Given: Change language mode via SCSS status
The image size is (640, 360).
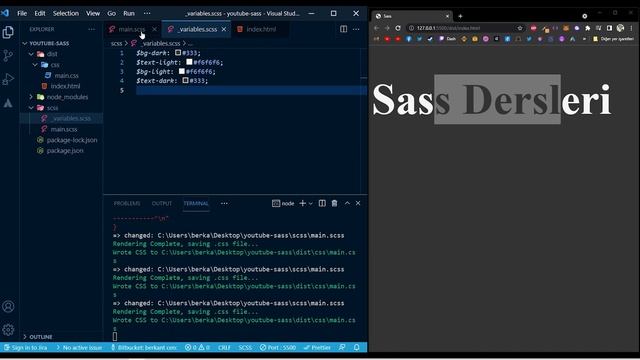Looking at the screenshot, I should (x=245, y=347).
